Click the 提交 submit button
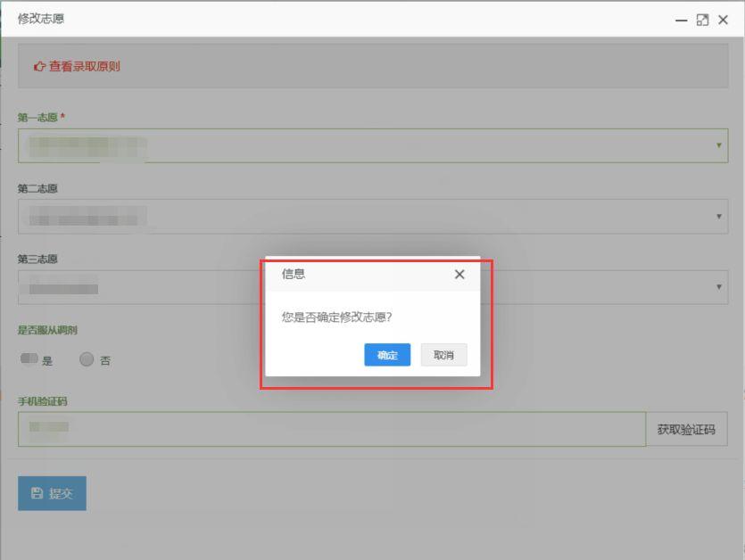This screenshot has height=560, width=745. (x=52, y=493)
